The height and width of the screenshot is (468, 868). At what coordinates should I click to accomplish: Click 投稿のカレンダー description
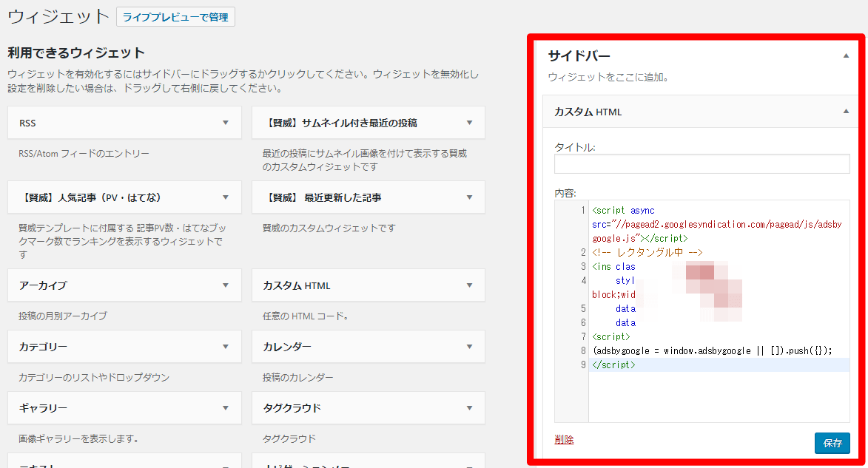[x=297, y=378]
